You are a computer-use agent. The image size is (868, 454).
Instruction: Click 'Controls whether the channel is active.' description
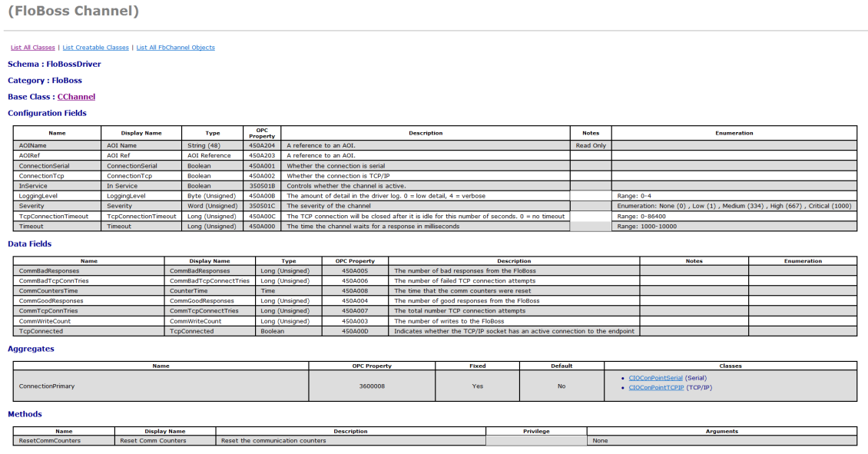(426, 186)
